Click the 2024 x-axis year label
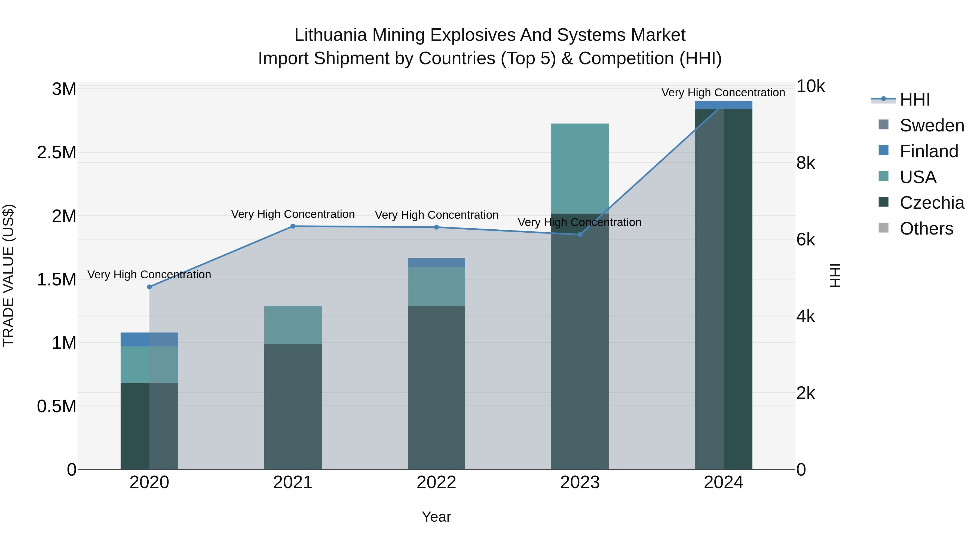The image size is (980, 551). (724, 482)
